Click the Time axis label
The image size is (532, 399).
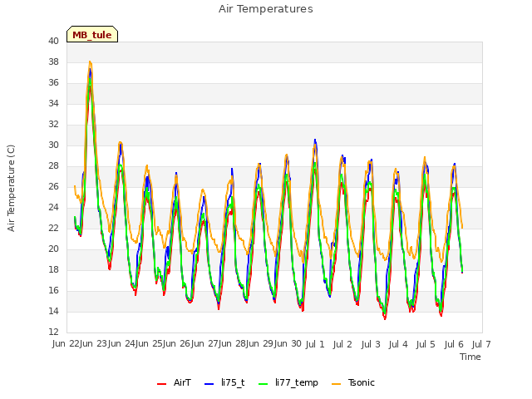470,357
